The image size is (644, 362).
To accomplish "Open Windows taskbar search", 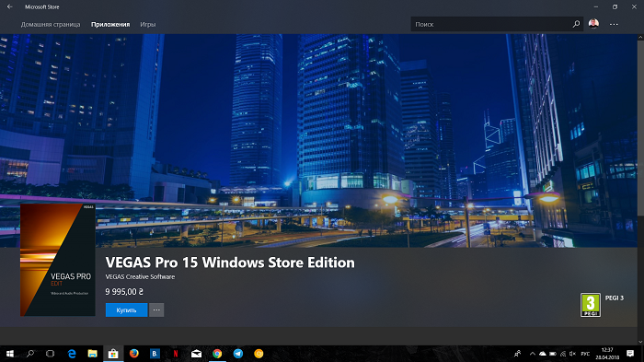I will (30, 354).
